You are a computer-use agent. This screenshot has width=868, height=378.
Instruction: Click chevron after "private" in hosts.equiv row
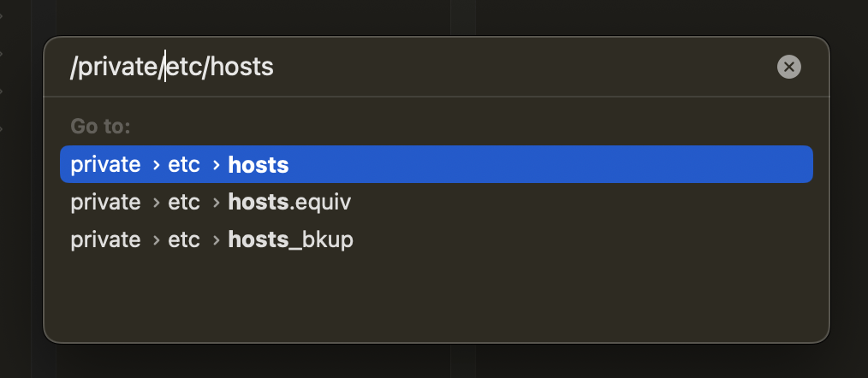(x=156, y=203)
